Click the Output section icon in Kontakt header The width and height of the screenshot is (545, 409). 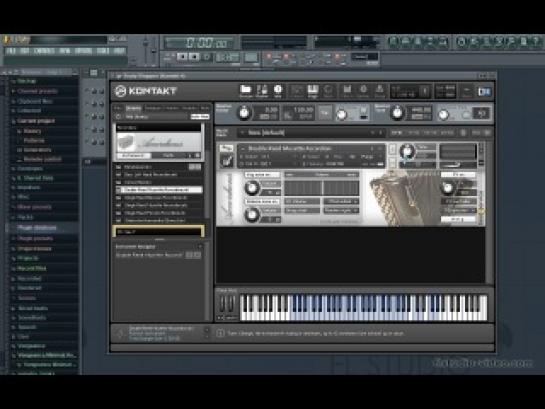[297, 91]
